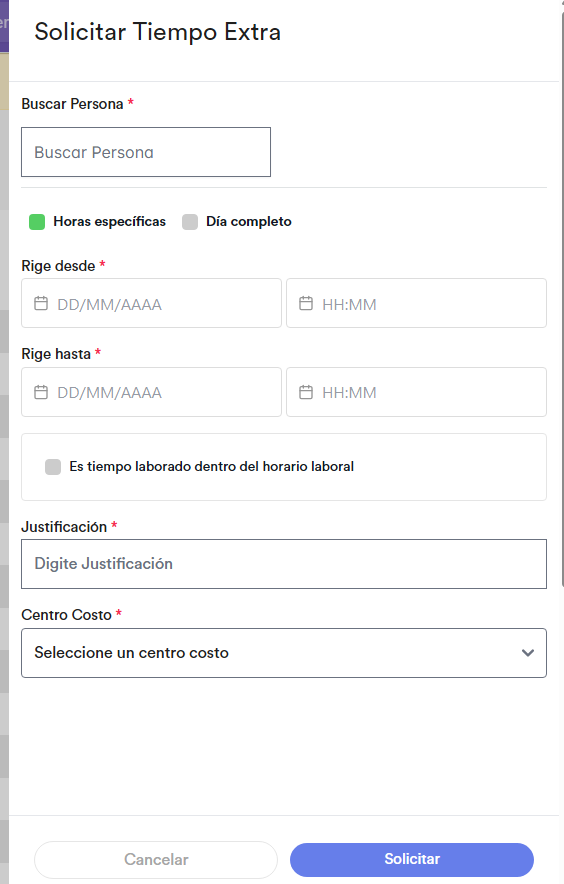Select the Horas específicas option

[37, 222]
